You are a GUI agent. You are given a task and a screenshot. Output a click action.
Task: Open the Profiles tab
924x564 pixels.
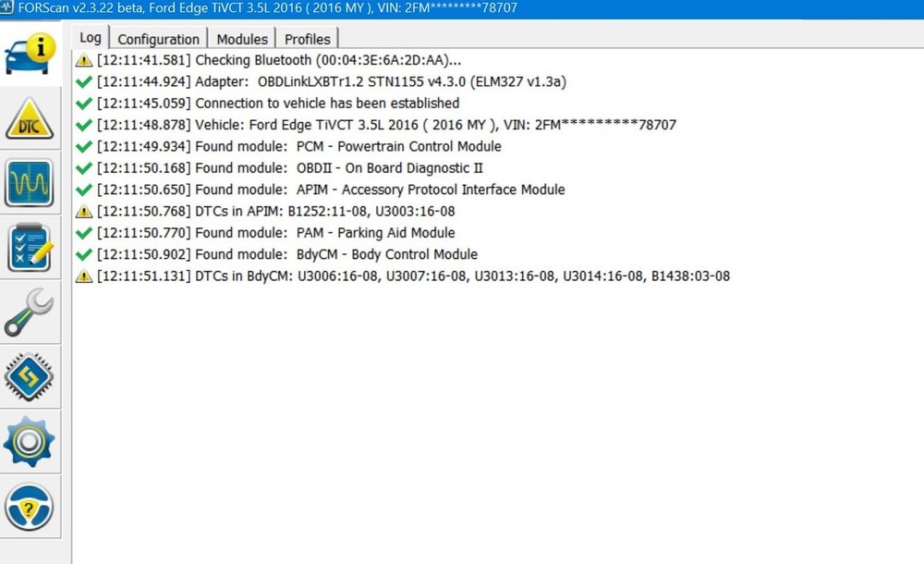(x=308, y=39)
